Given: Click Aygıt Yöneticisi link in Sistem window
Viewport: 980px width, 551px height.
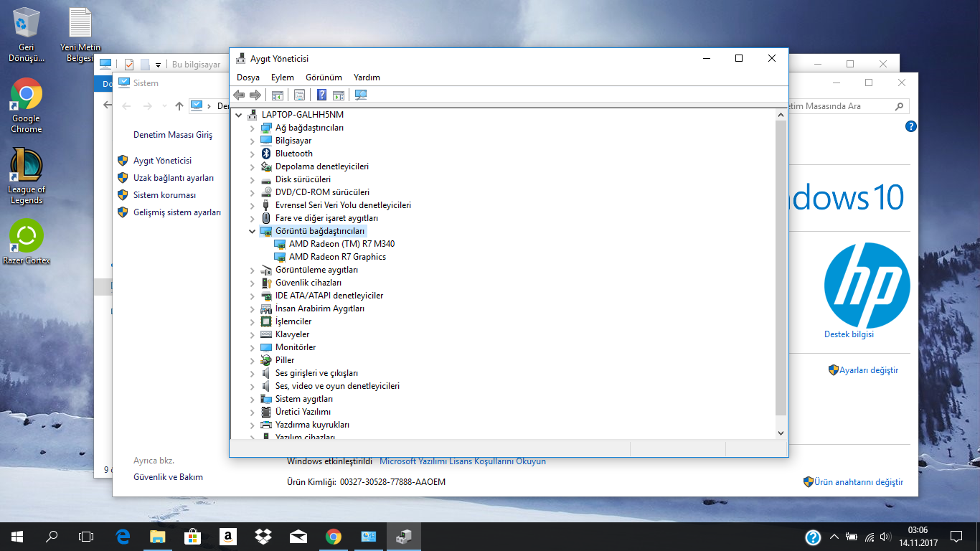Looking at the screenshot, I should point(162,161).
